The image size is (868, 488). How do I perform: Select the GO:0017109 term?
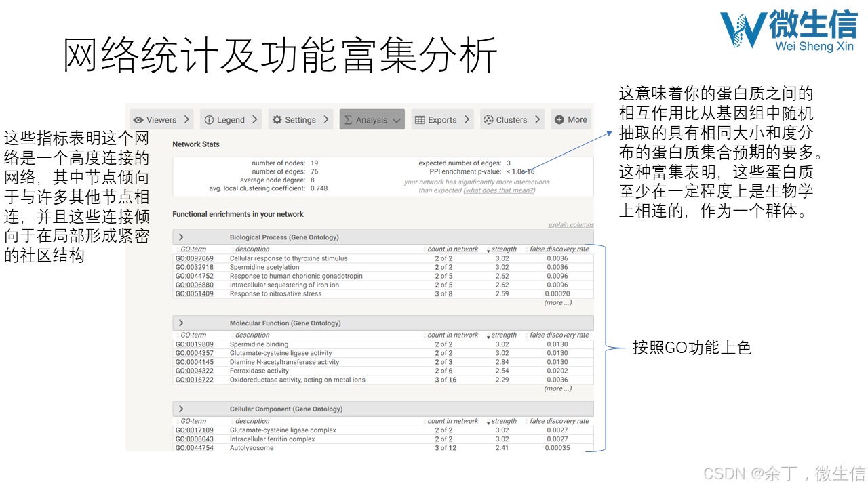[x=195, y=430]
